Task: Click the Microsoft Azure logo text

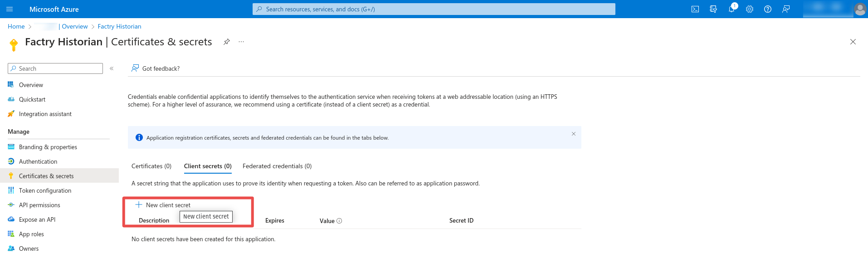Action: pos(54,9)
